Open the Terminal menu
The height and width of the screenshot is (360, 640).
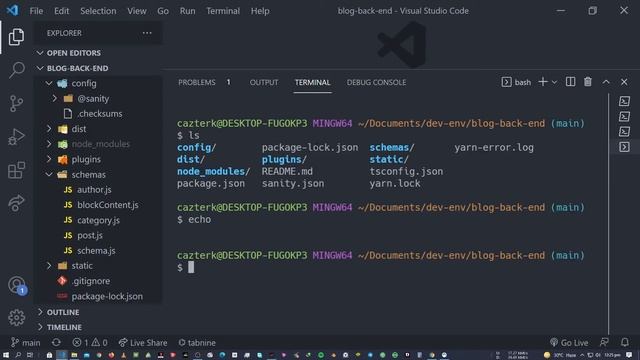coord(223,11)
